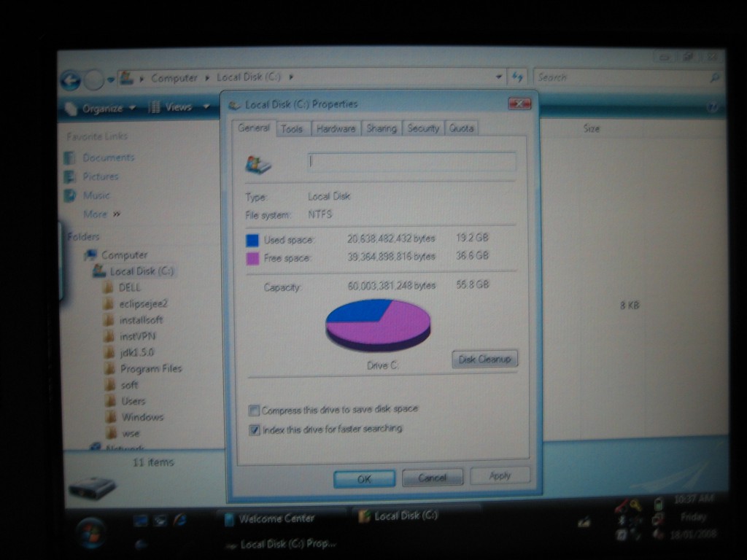The image size is (747, 560).
Task: Open the Windows Start orb
Action: point(90,532)
